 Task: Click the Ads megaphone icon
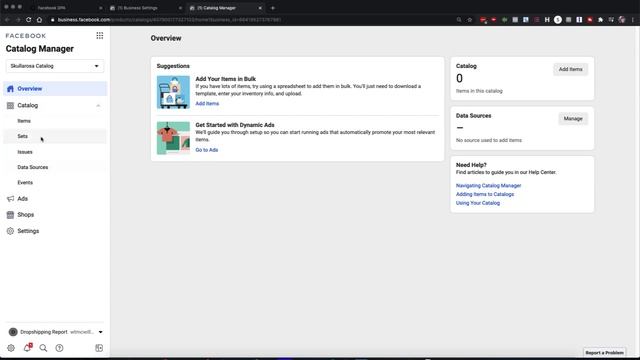(10, 199)
